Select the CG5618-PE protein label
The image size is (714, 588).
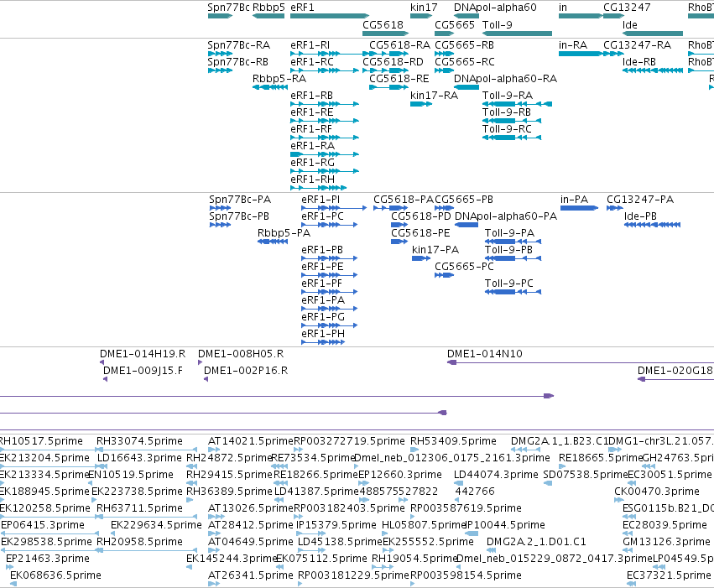tap(420, 233)
